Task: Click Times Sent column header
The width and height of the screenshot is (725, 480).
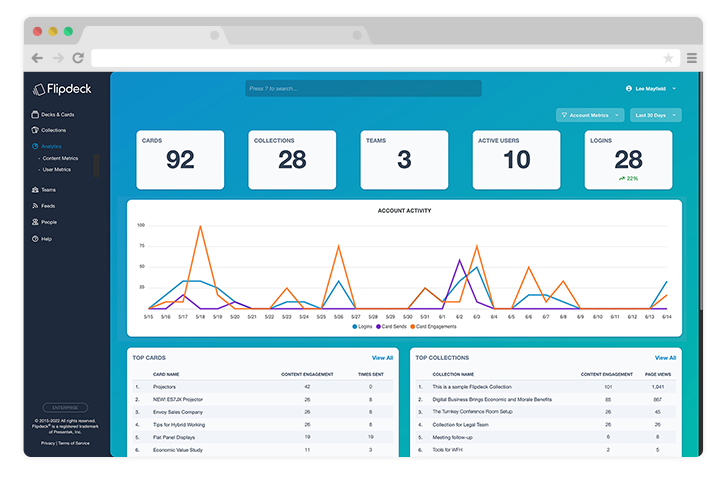Action: tap(370, 374)
